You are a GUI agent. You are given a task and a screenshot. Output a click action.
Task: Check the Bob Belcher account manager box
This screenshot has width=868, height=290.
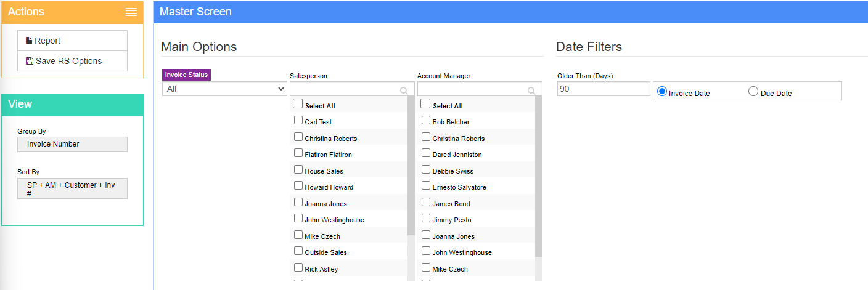(426, 120)
